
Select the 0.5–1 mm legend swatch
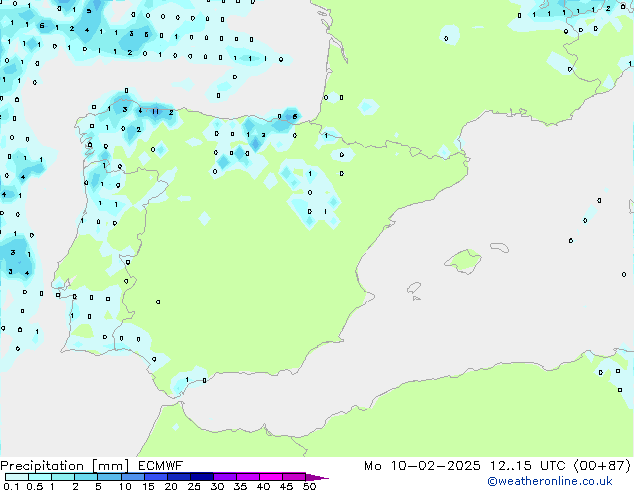click(40, 477)
